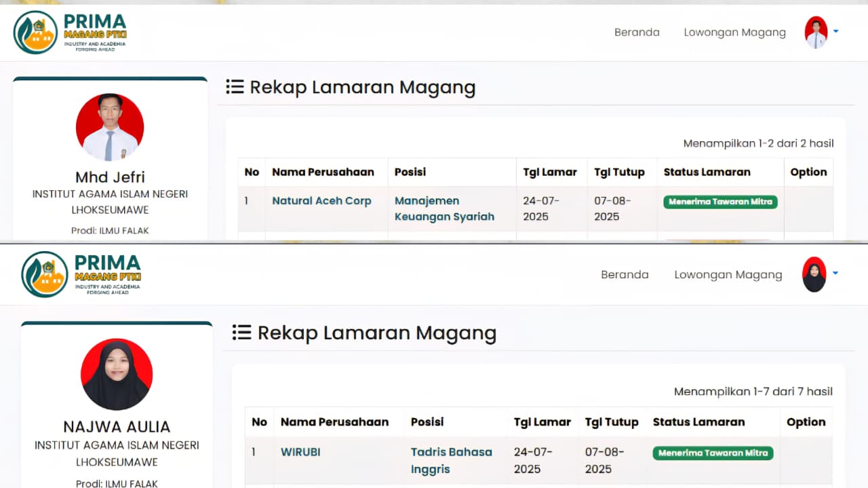The width and height of the screenshot is (868, 488).
Task: Click the PRIMA Magang PTKI logo above Mhd Jefri's profile
Action: (x=71, y=32)
